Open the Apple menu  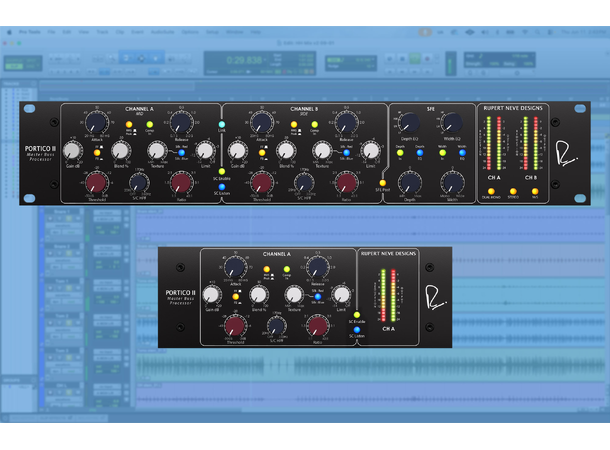[x=9, y=32]
